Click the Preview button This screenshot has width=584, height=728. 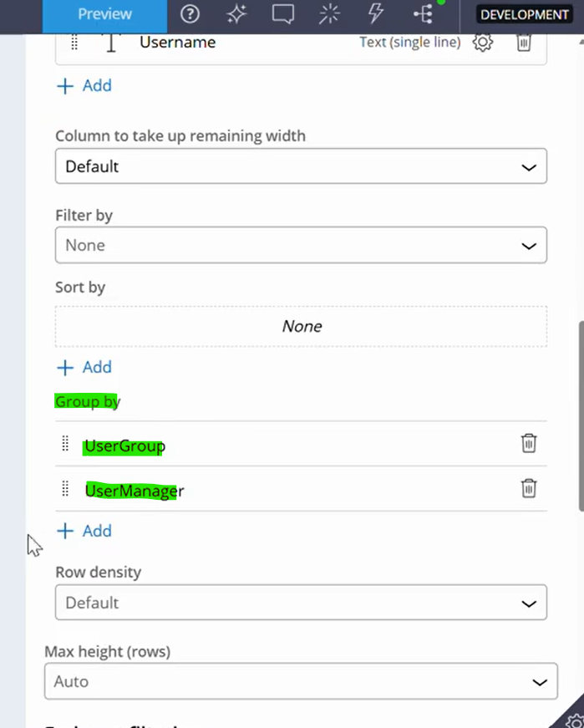click(104, 14)
